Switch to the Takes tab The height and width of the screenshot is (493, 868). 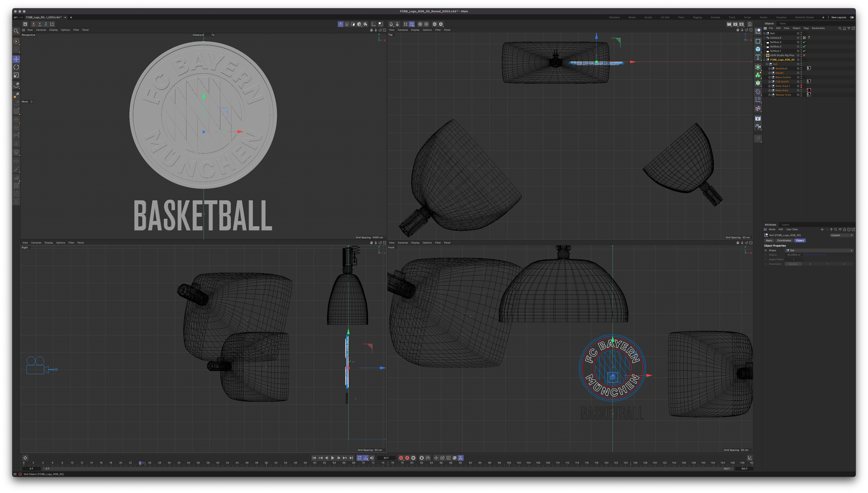tap(782, 23)
